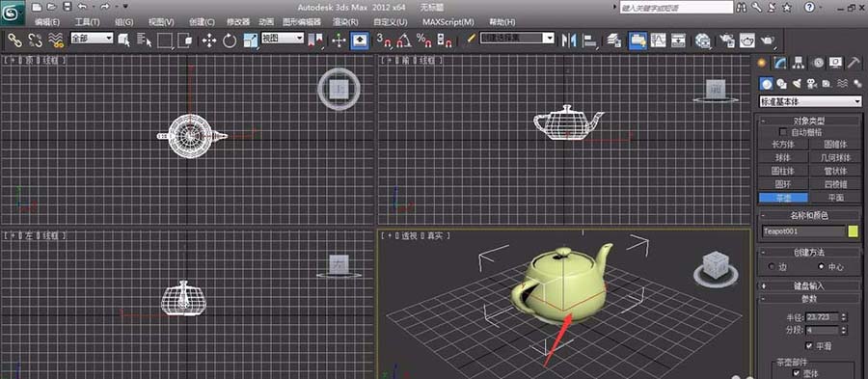Select the Select and Scale tool
868x379 pixels.
click(x=250, y=40)
